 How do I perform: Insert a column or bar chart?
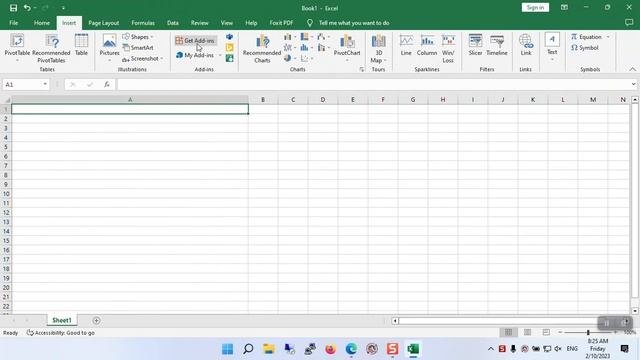[289, 37]
